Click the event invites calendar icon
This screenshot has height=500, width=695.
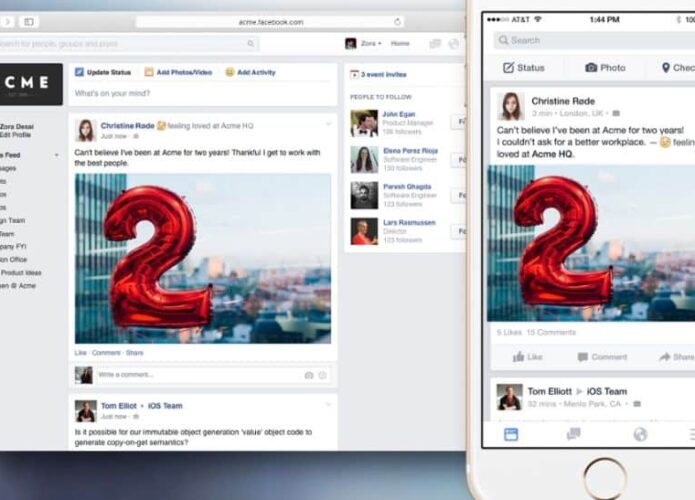tap(354, 74)
